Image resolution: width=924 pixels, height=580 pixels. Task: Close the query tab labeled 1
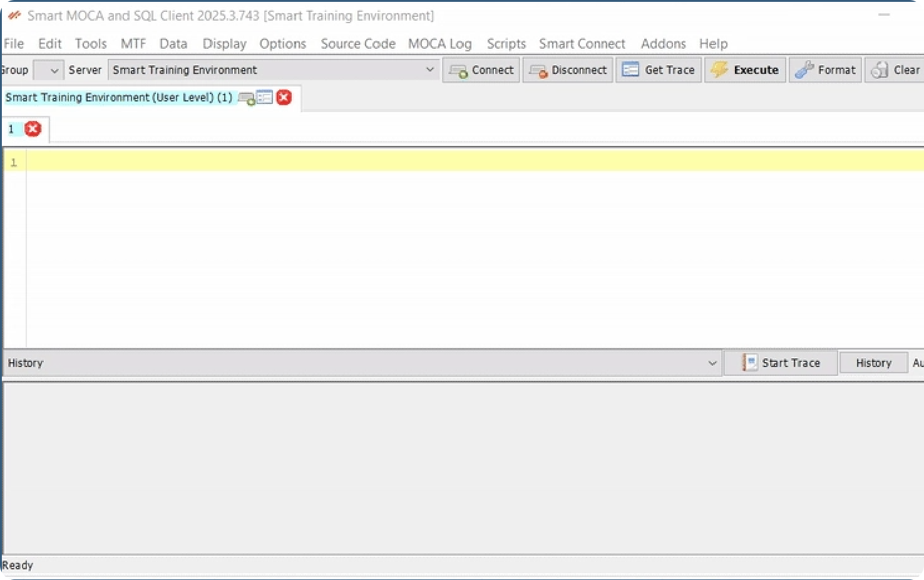pyautogui.click(x=32, y=128)
